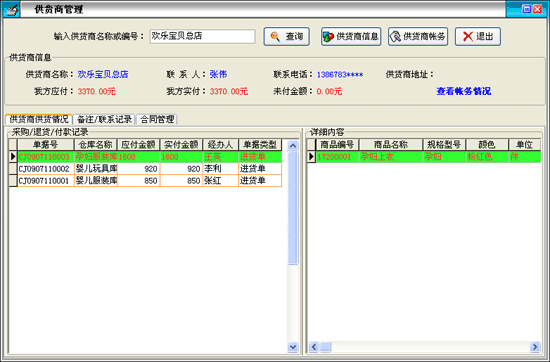This screenshot has width=550, height=362.
Task: Click the 应付金额 column header
Action: point(138,145)
